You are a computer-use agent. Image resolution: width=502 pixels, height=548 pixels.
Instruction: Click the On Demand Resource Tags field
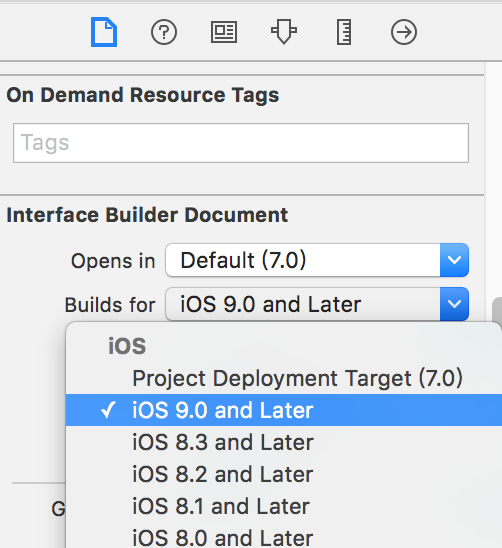pyautogui.click(x=241, y=143)
